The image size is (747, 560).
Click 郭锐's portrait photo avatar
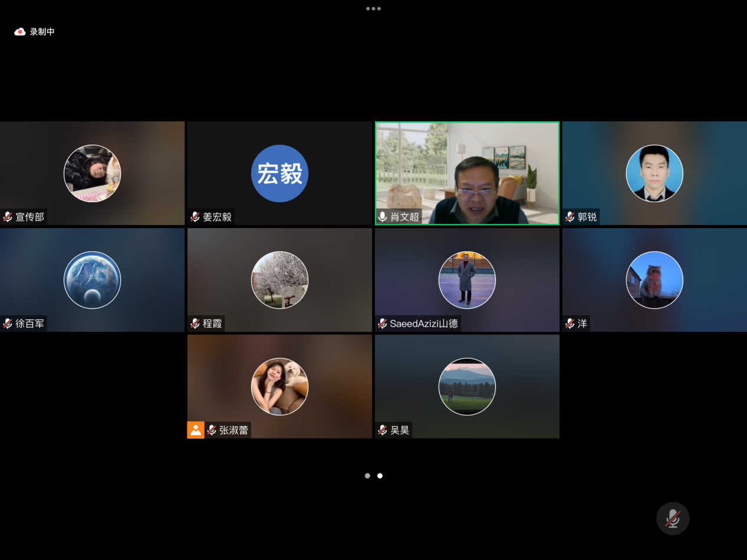point(654,173)
